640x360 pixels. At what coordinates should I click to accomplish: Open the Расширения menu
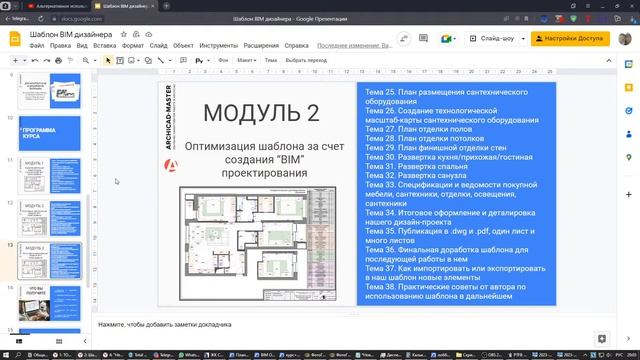[x=261, y=46]
